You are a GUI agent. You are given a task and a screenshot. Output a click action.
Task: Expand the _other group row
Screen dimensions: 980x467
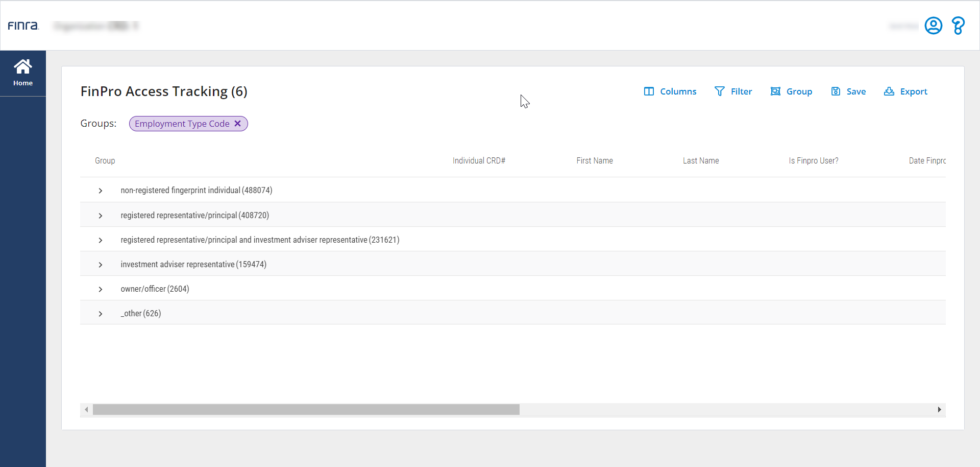click(x=101, y=314)
